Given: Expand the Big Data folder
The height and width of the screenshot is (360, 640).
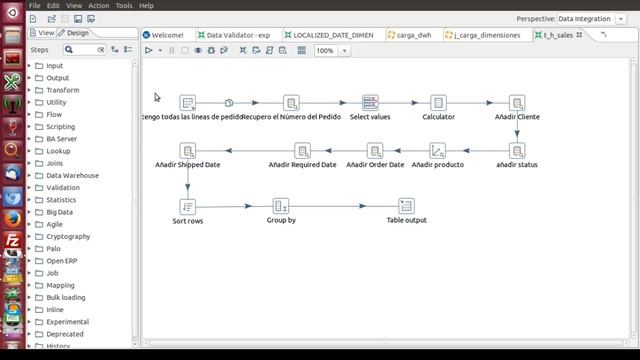Looking at the screenshot, I should 29,212.
